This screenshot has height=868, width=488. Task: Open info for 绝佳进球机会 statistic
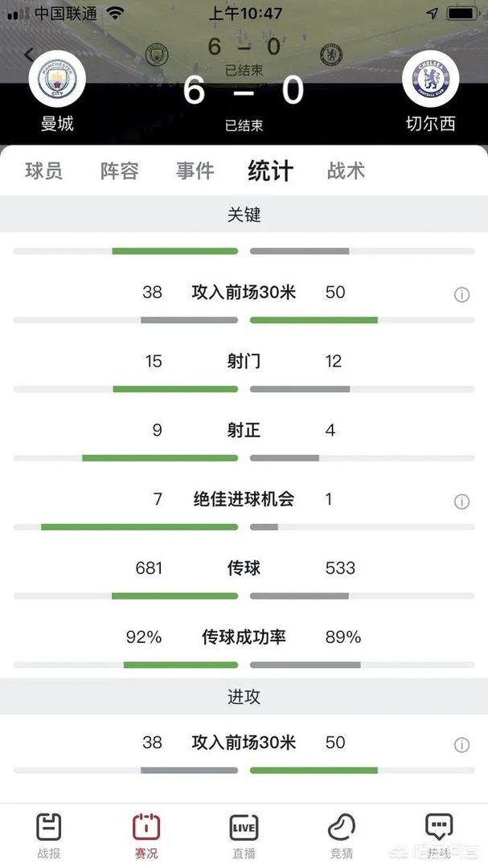(461, 502)
